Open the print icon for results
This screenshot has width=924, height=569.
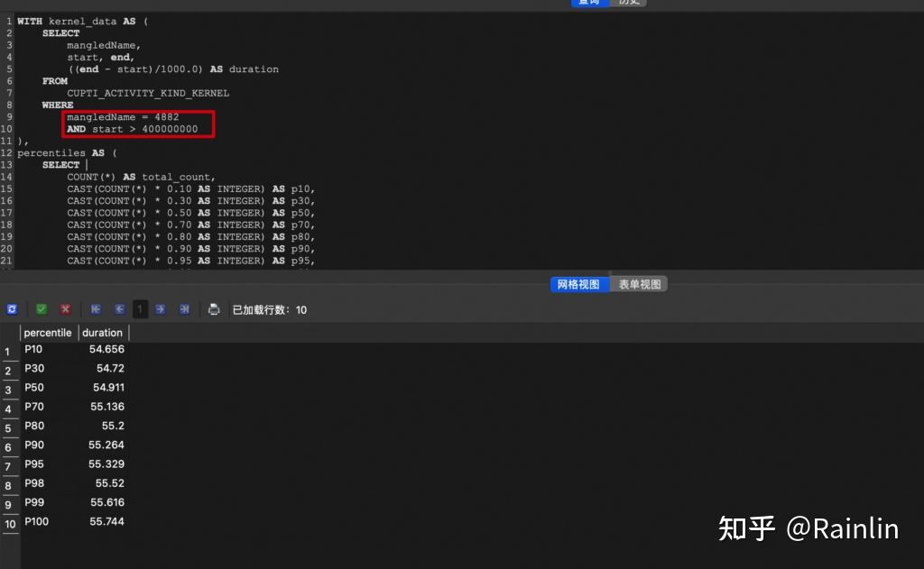tap(214, 308)
